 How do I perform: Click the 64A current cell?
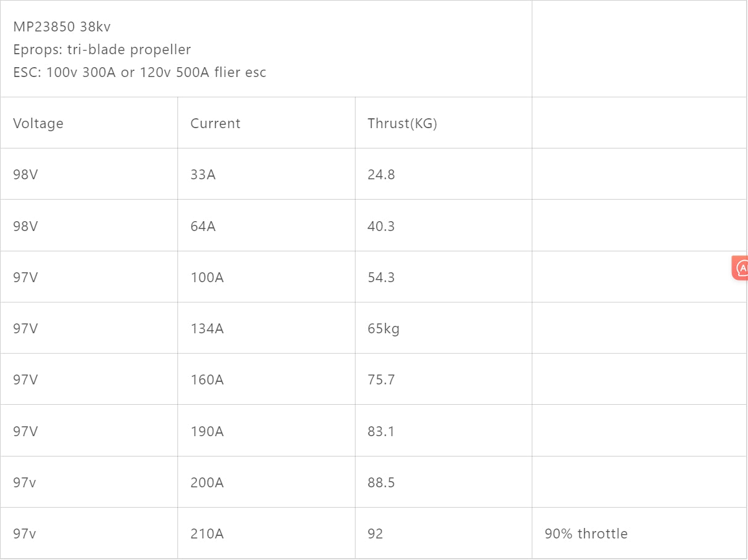point(266,225)
